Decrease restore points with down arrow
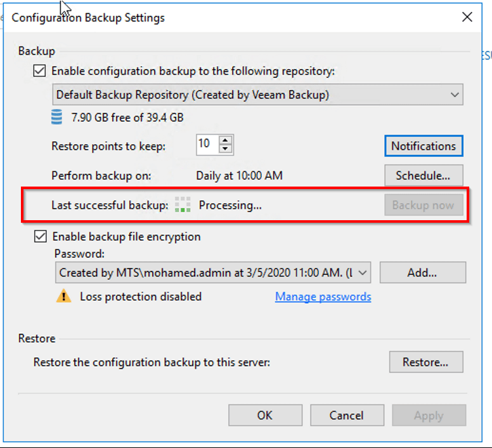The height and width of the screenshot is (448, 492). 226,149
